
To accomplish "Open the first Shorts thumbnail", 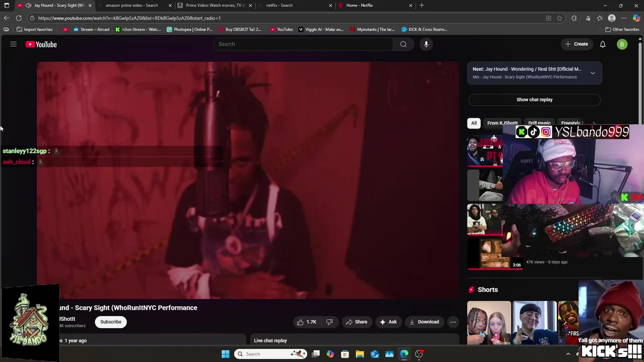I will pos(489,322).
